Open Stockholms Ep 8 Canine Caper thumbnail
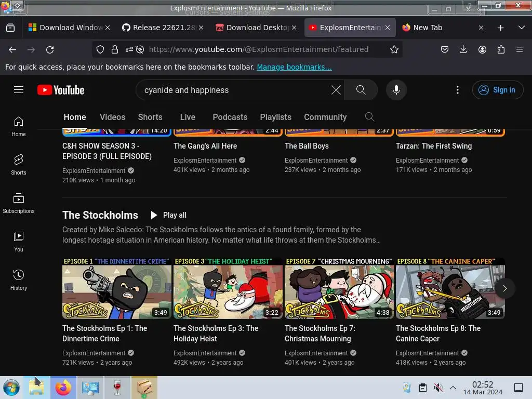This screenshot has height=399, width=532. (450, 288)
